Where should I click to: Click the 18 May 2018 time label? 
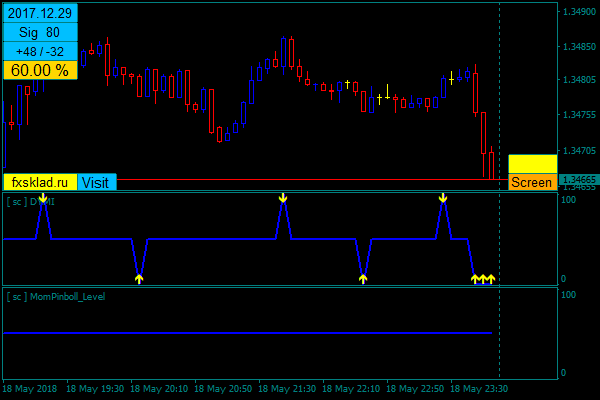(x=29, y=389)
